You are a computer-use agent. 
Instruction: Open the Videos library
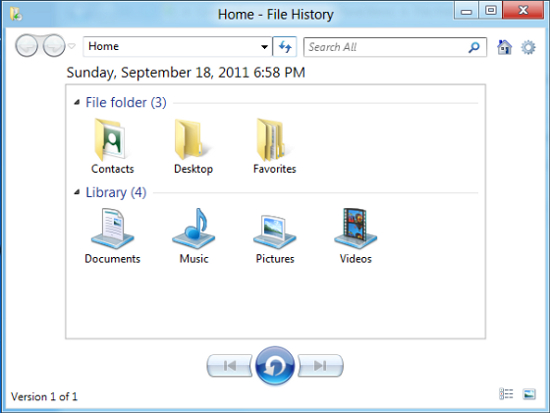[x=355, y=236]
